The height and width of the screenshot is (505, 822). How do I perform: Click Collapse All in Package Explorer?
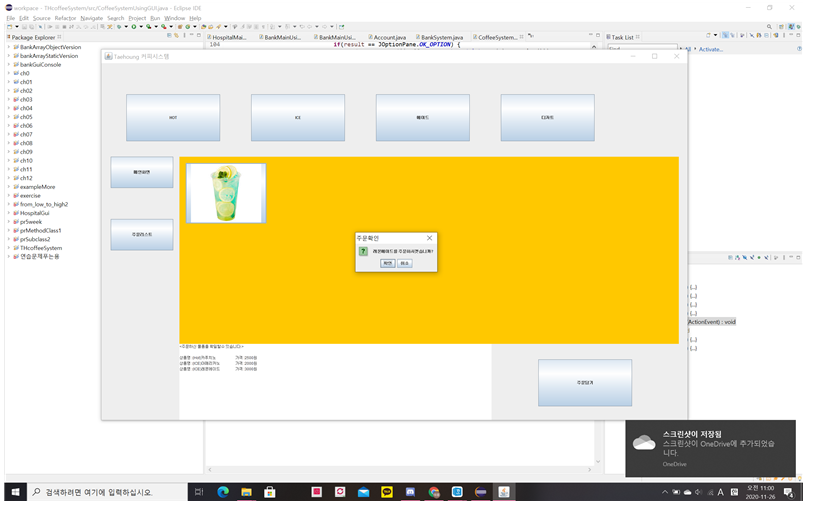(169, 36)
